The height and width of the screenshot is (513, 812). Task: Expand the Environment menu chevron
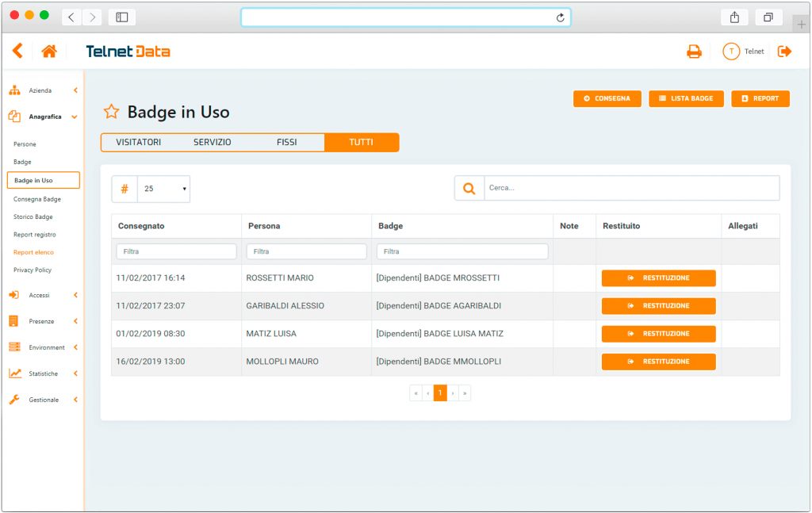pyautogui.click(x=75, y=347)
